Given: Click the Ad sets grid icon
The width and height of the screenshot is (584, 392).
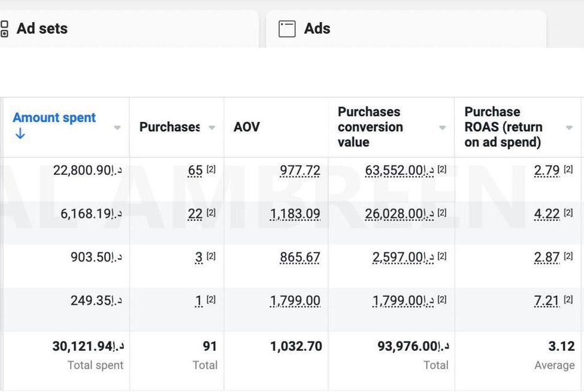Looking at the screenshot, I should tap(4, 29).
